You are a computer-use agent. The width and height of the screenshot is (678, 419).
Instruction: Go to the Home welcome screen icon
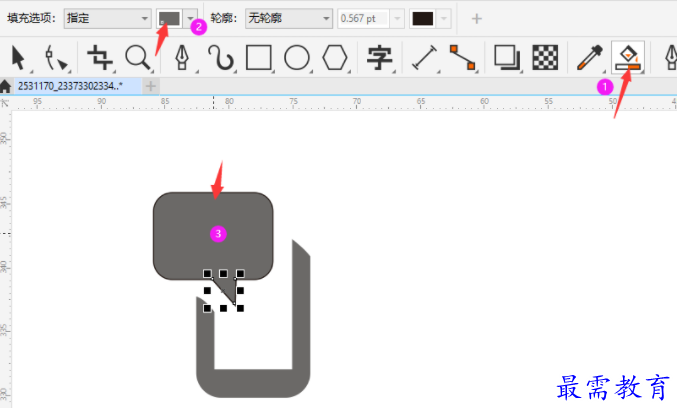(6, 86)
